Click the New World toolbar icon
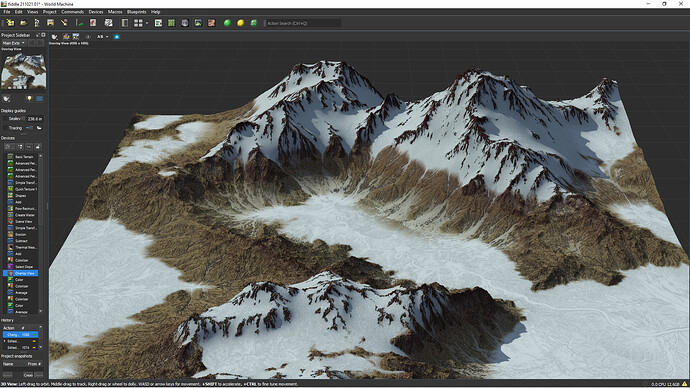This screenshot has height=388, width=690. 10,23
